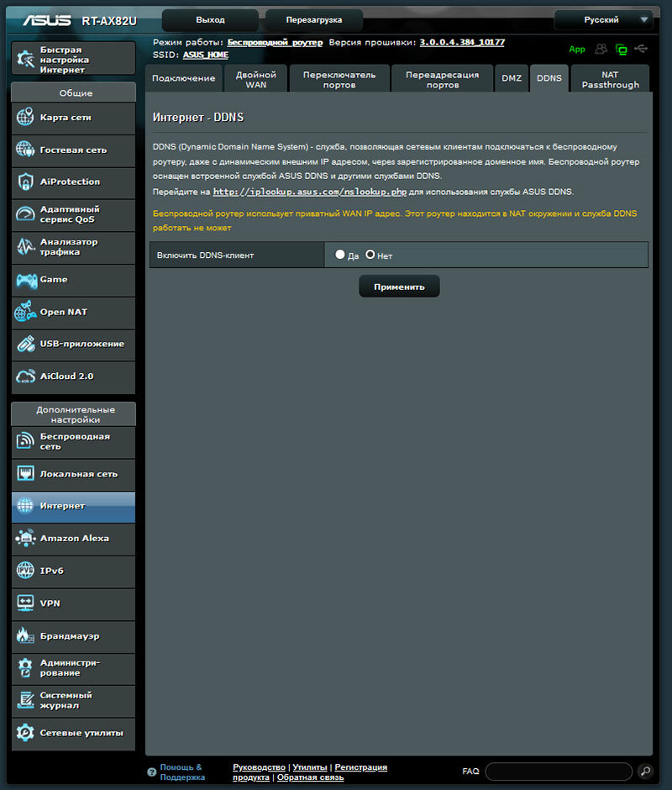
Task: Click the green App link
Action: [x=577, y=49]
